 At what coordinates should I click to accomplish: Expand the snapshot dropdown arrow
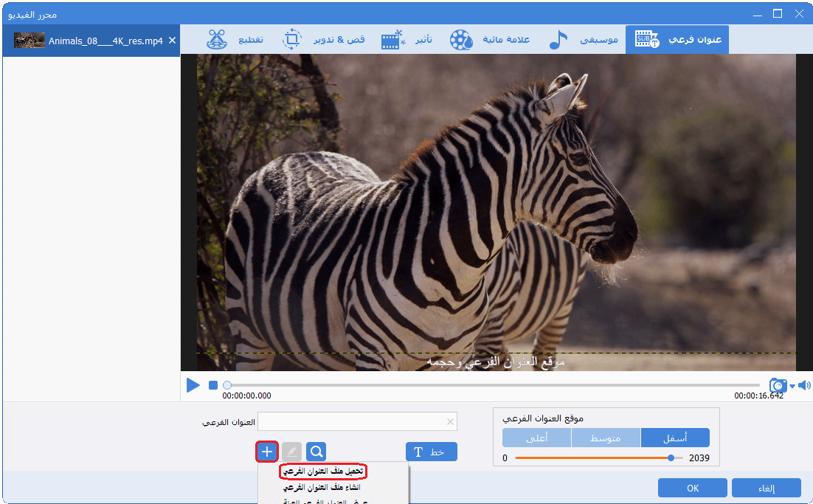coord(792,386)
